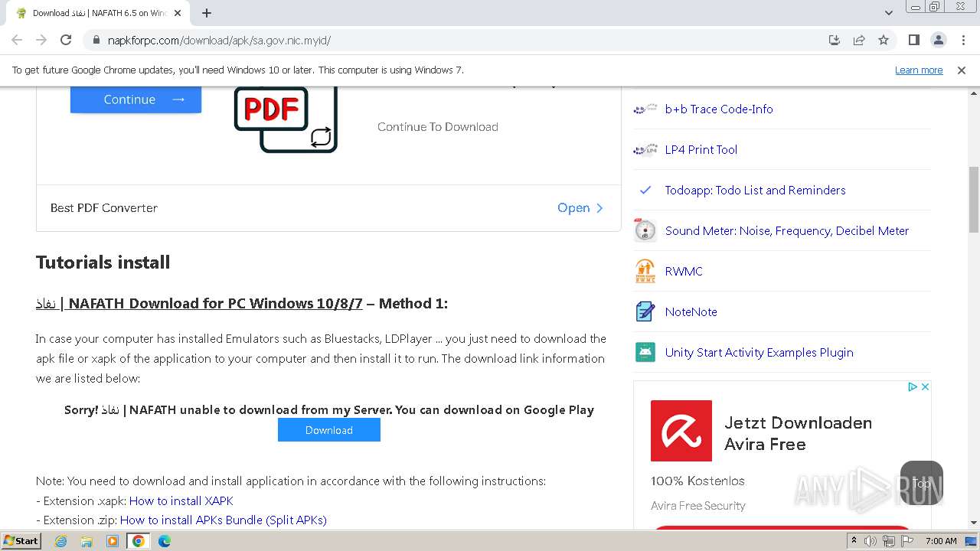Screen dimensions: 980x551
Task: Open the RWMC app link
Action: (684, 271)
